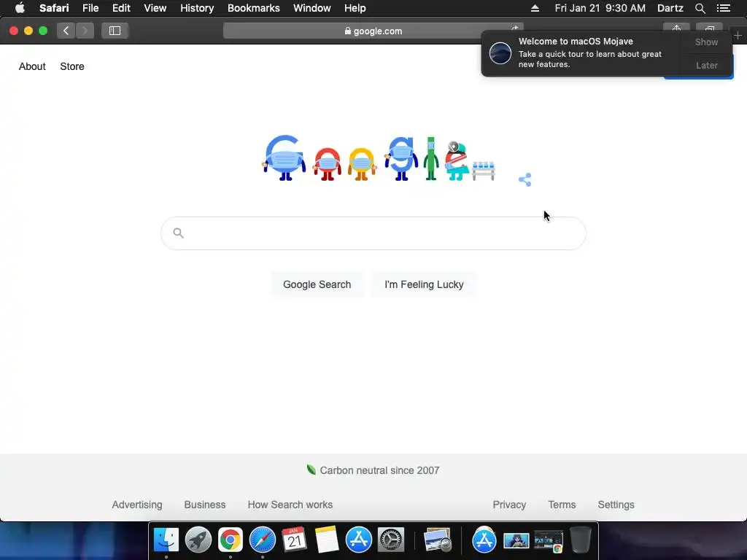Launch Launchpad from the Dock
This screenshot has width=747, height=560.
tap(198, 540)
